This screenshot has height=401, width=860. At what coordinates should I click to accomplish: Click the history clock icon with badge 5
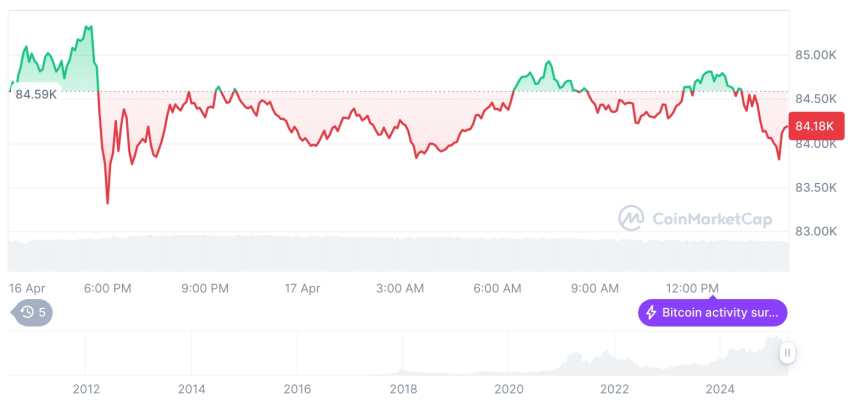pos(27,313)
